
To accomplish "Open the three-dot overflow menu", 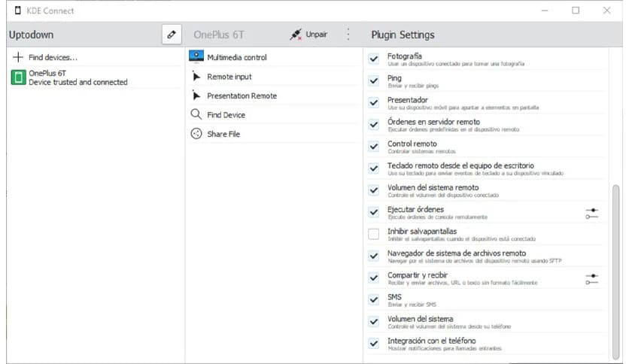I will (348, 35).
